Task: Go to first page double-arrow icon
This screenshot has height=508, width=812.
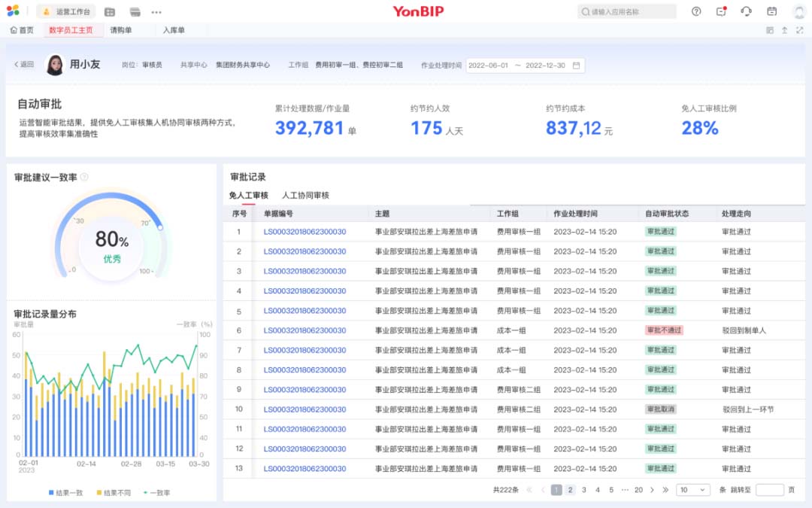Action: coord(529,490)
